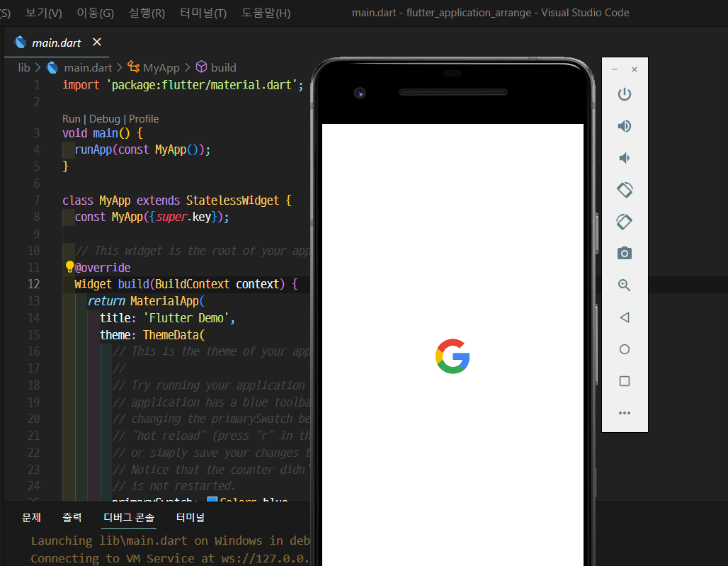Screen dimensions: 728x566
Task: Click the Dart file icon in the main.dart tab
Action: click(20, 43)
